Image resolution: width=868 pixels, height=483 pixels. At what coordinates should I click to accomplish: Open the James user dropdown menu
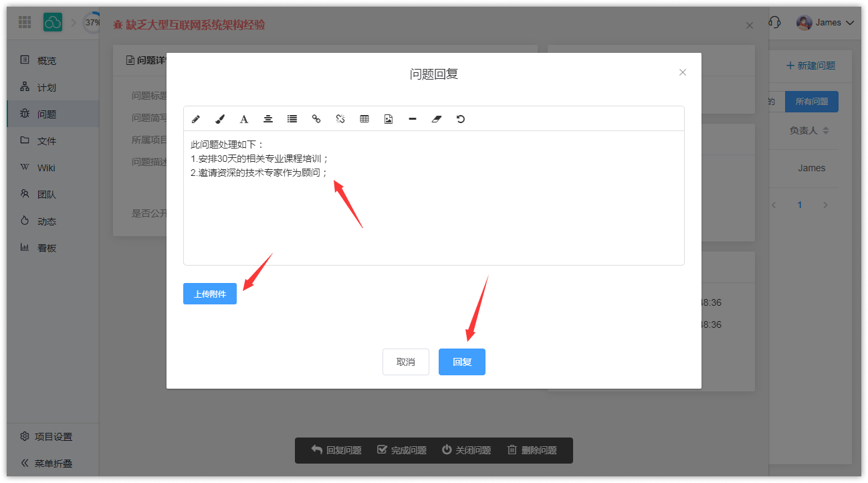click(827, 23)
